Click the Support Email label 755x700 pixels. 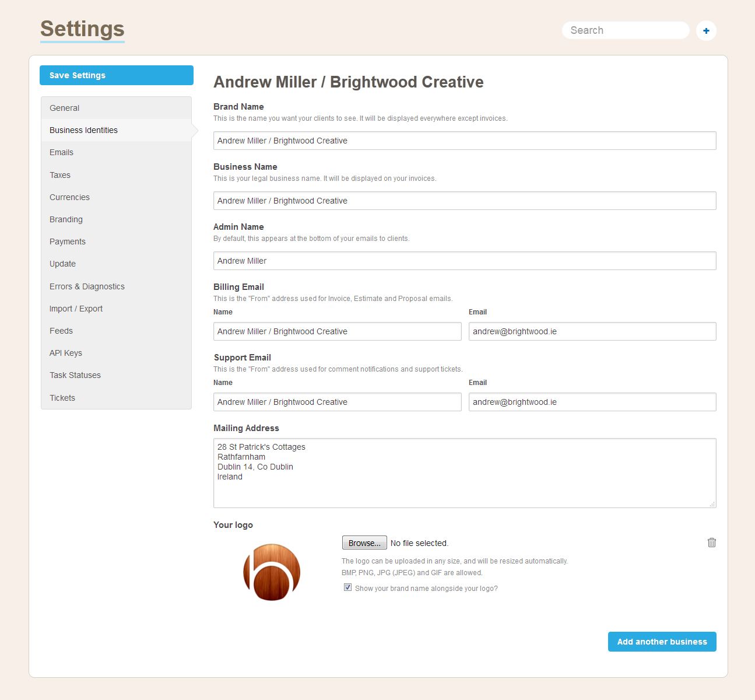point(242,358)
